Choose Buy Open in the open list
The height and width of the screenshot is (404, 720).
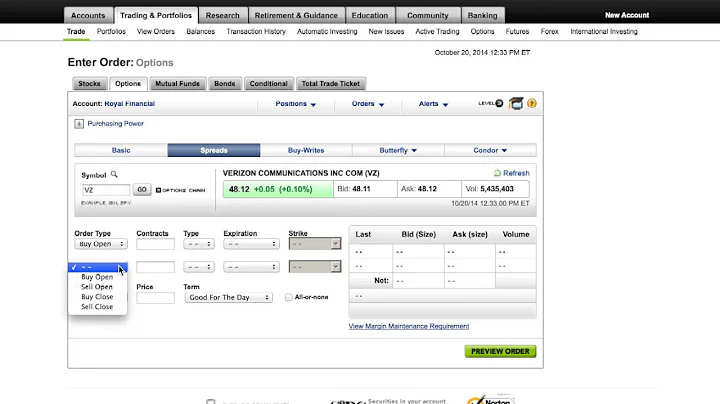[97, 277]
